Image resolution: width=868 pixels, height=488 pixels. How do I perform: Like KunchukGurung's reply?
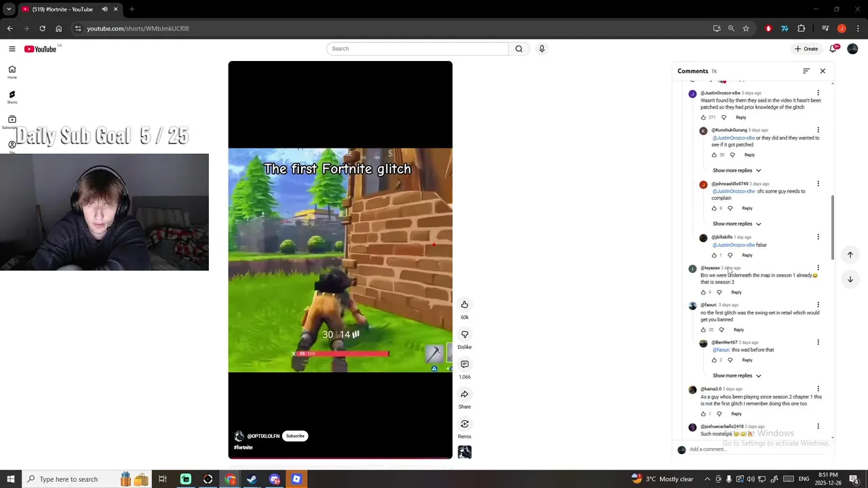[714, 155]
